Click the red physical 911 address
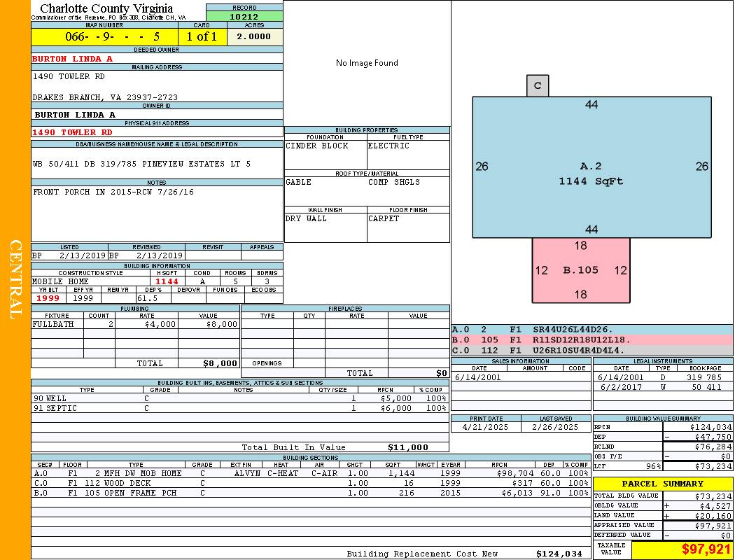735x560 pixels. pos(72,132)
